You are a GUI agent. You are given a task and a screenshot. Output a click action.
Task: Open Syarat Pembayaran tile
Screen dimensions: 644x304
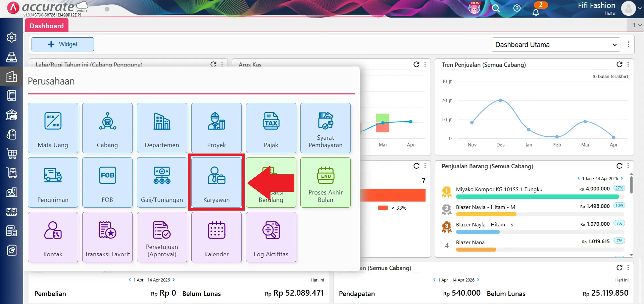pyautogui.click(x=326, y=128)
